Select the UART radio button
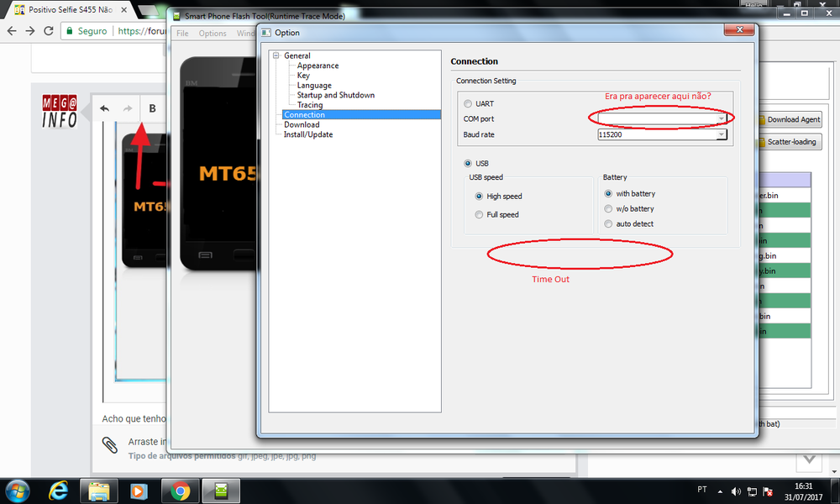Image resolution: width=840 pixels, height=504 pixels. 468,104
